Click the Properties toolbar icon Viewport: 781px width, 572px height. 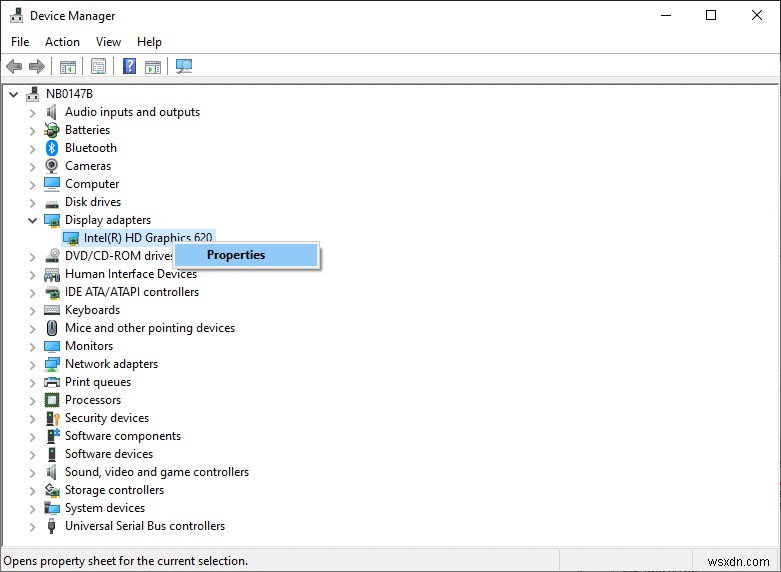(x=99, y=66)
